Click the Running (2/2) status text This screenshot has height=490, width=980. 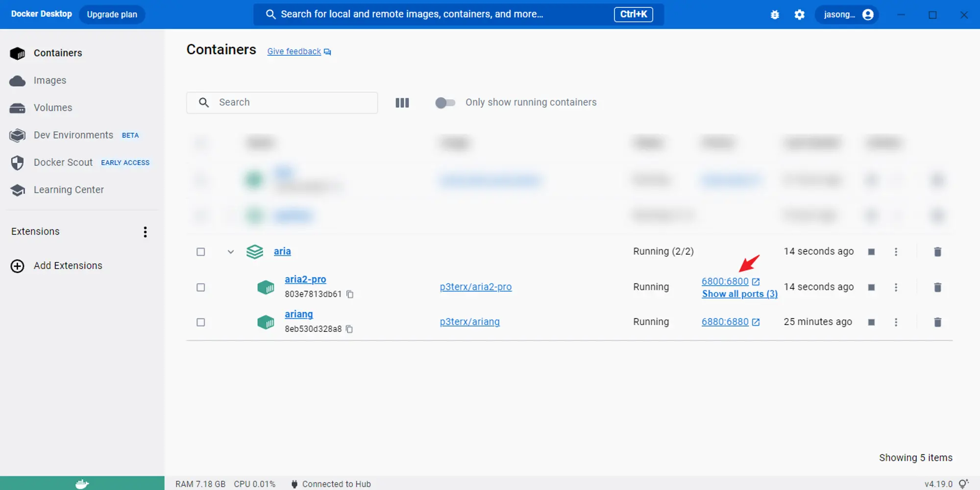663,251
